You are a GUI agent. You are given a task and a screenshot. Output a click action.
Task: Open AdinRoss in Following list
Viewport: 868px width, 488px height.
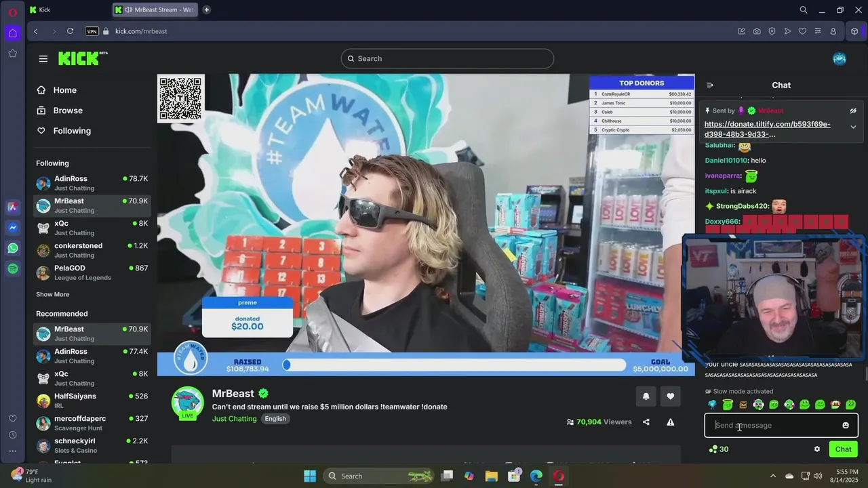[92, 183]
